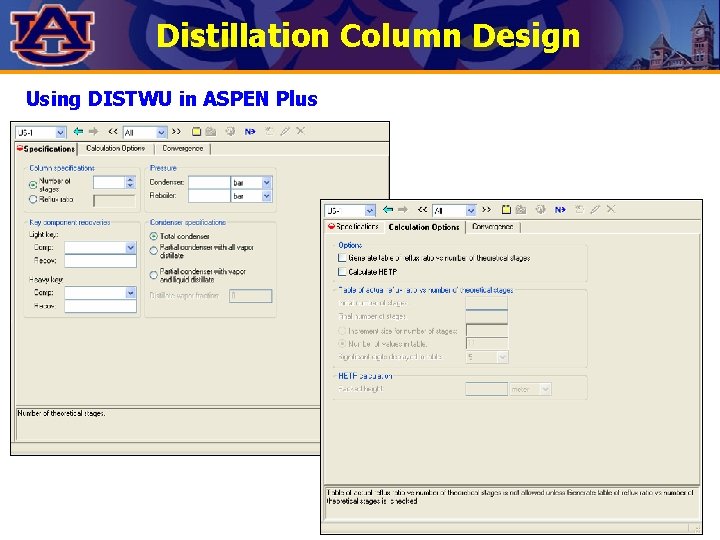Click the Number of stages value field
720x540 pixels.
click(x=109, y=183)
